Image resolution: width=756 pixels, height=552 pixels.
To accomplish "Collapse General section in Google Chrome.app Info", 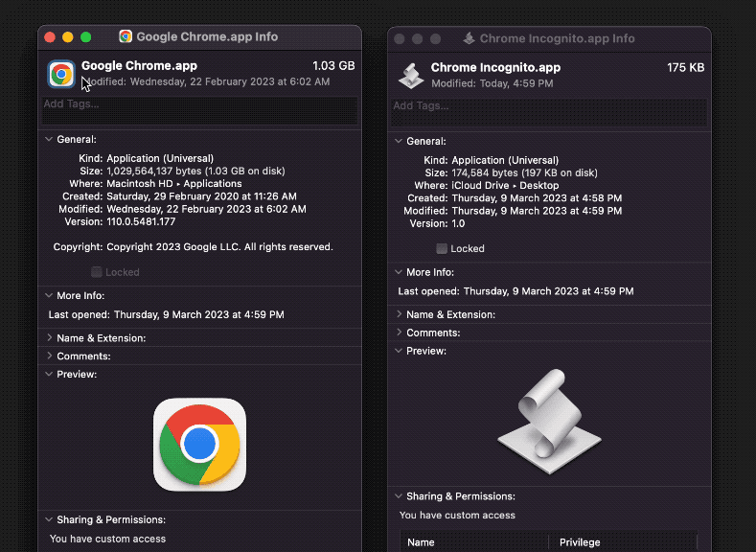I will [x=49, y=139].
